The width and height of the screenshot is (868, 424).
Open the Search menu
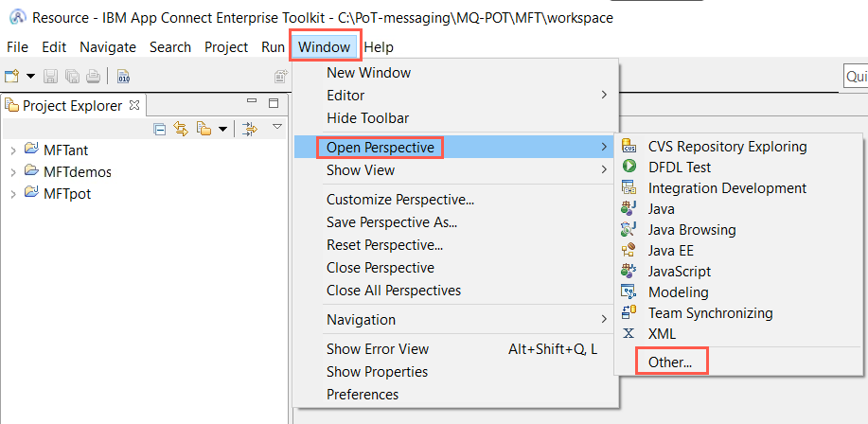point(170,47)
